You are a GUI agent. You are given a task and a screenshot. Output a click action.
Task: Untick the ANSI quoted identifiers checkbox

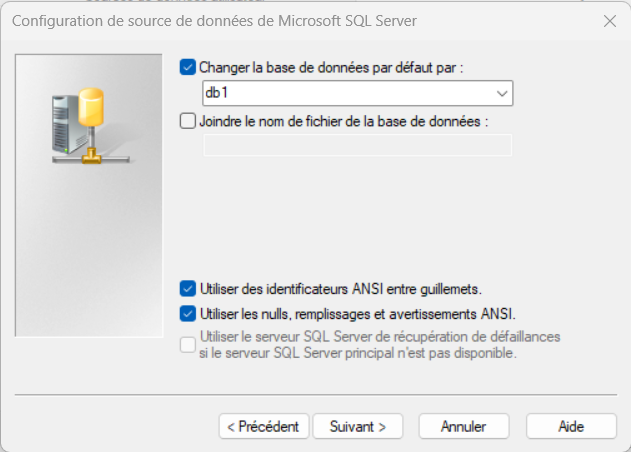pyautogui.click(x=188, y=289)
